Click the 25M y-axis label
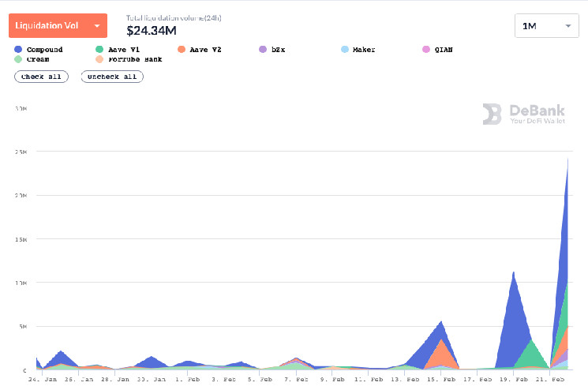Viewport: 588px width, 390px height. (21, 152)
